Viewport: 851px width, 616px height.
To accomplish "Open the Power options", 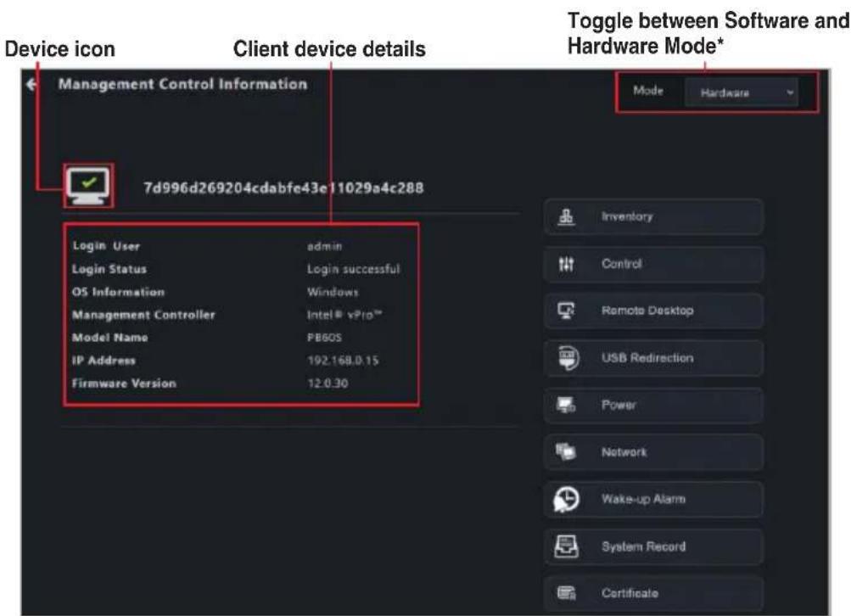I will coord(654,405).
